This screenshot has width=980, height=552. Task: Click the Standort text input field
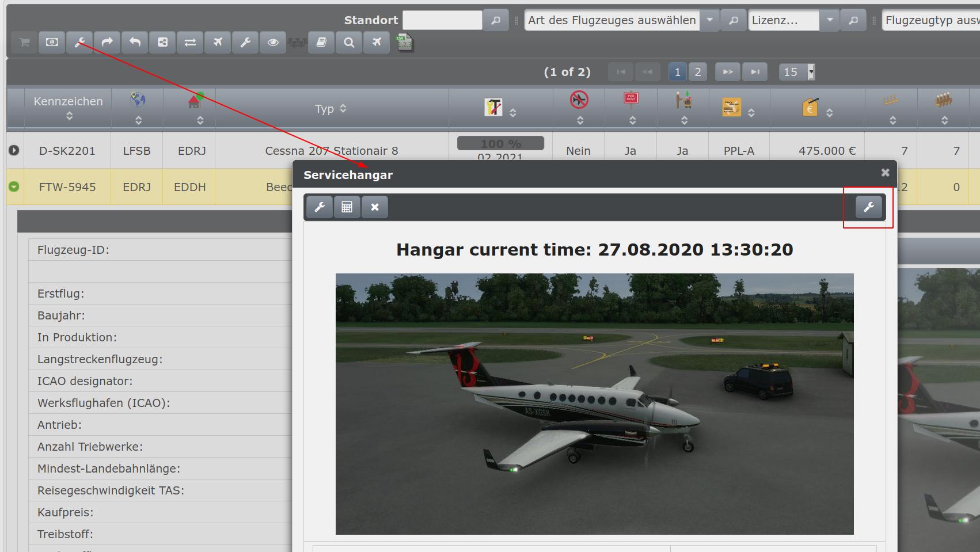point(442,20)
